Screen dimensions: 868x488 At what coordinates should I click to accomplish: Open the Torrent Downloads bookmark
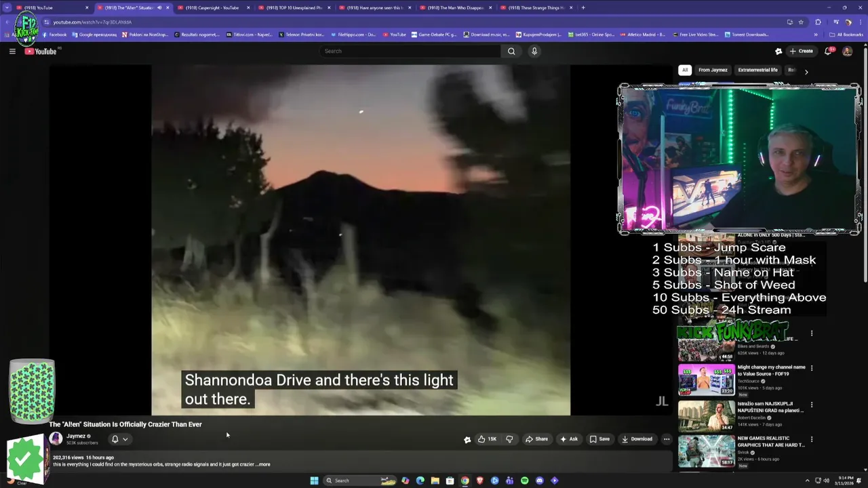pyautogui.click(x=747, y=35)
